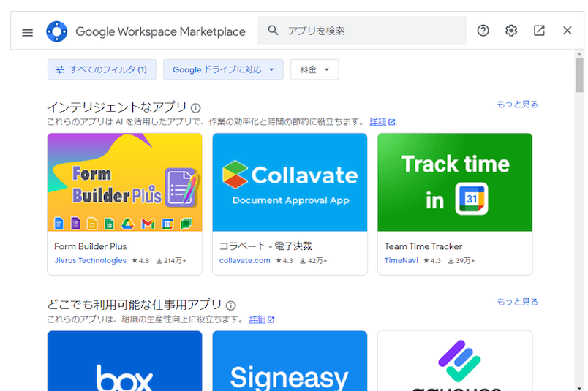Open the box app card
588x391 pixels.
pyautogui.click(x=125, y=360)
